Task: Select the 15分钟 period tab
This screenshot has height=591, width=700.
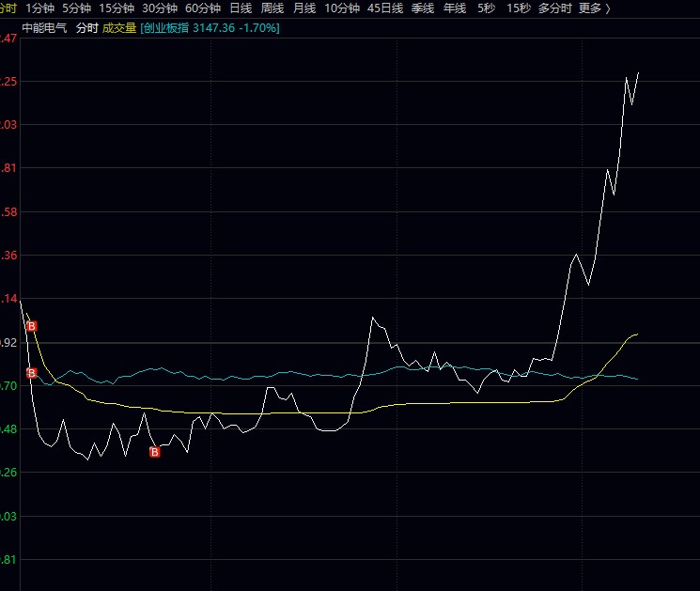Action: coord(117,8)
